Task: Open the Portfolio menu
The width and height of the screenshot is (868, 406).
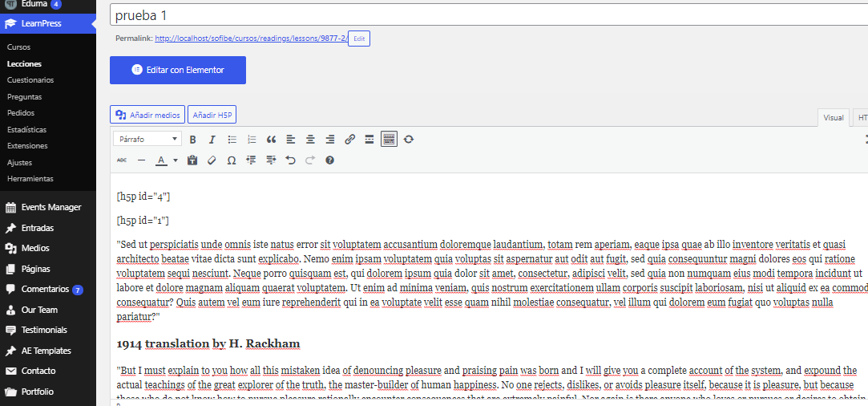Action: point(47,392)
